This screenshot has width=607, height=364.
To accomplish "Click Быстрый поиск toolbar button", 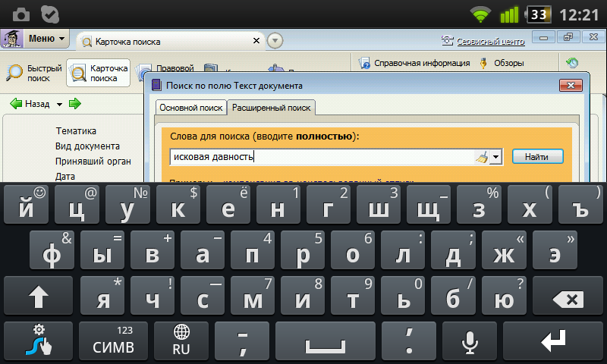I will pos(34,73).
